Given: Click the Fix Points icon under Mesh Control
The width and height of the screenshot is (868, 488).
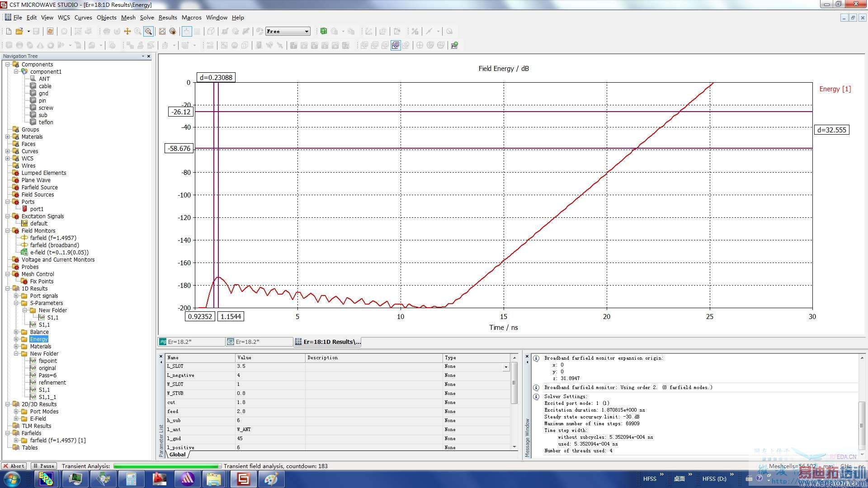Looking at the screenshot, I should pyautogui.click(x=25, y=281).
